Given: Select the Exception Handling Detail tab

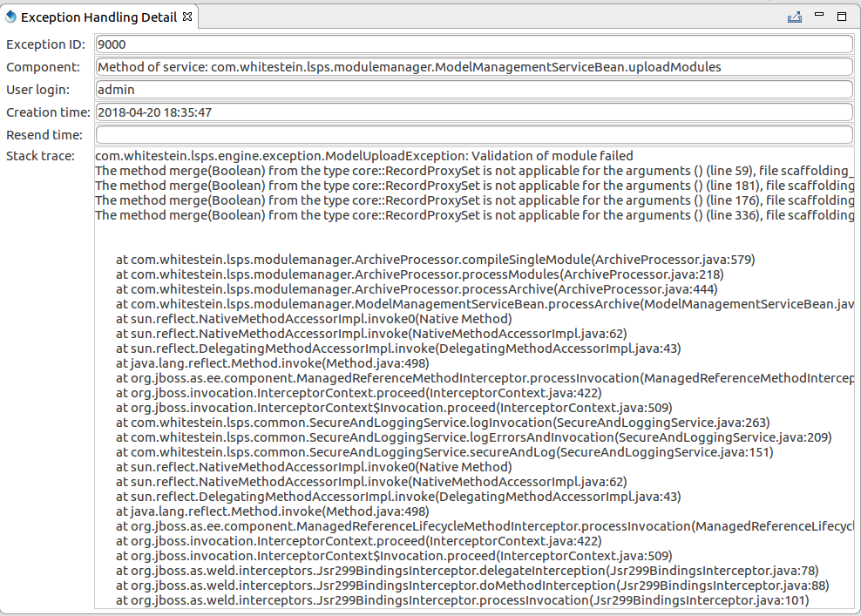Looking at the screenshot, I should coord(98,17).
